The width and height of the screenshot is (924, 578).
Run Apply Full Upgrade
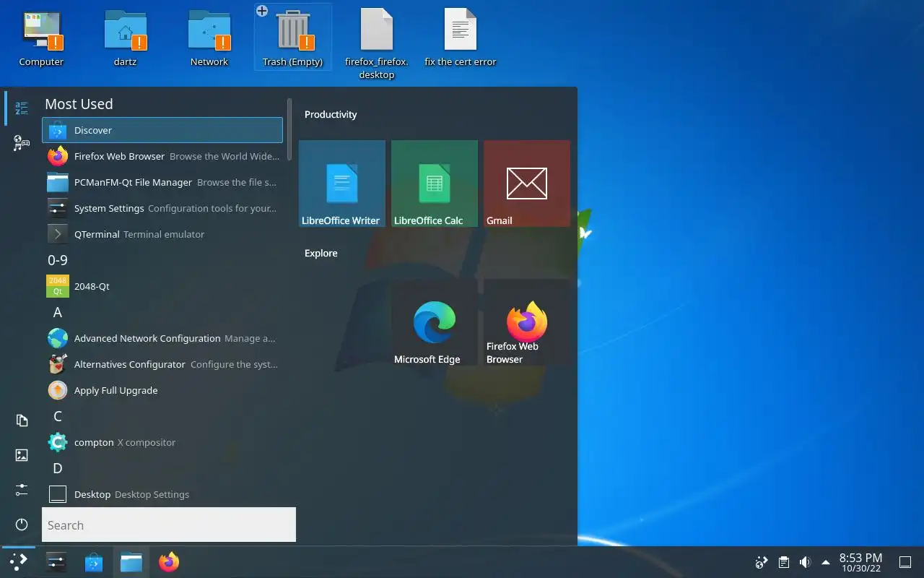[162, 390]
